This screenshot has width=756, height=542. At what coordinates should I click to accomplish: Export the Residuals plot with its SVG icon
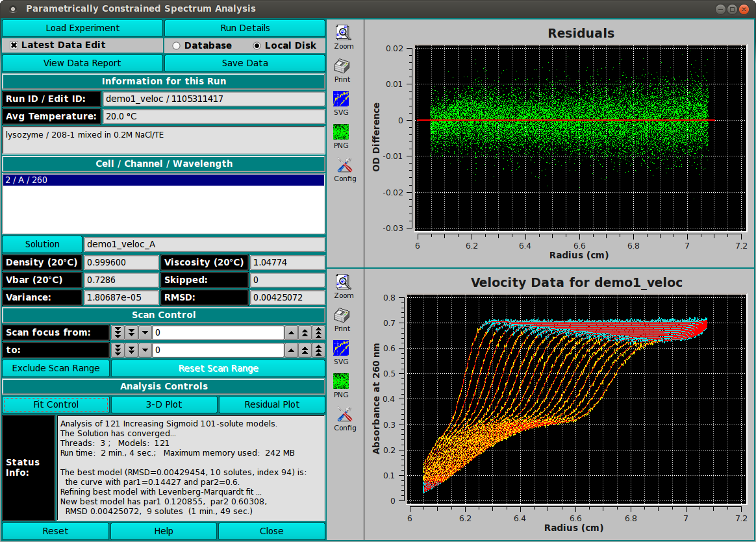(341, 99)
